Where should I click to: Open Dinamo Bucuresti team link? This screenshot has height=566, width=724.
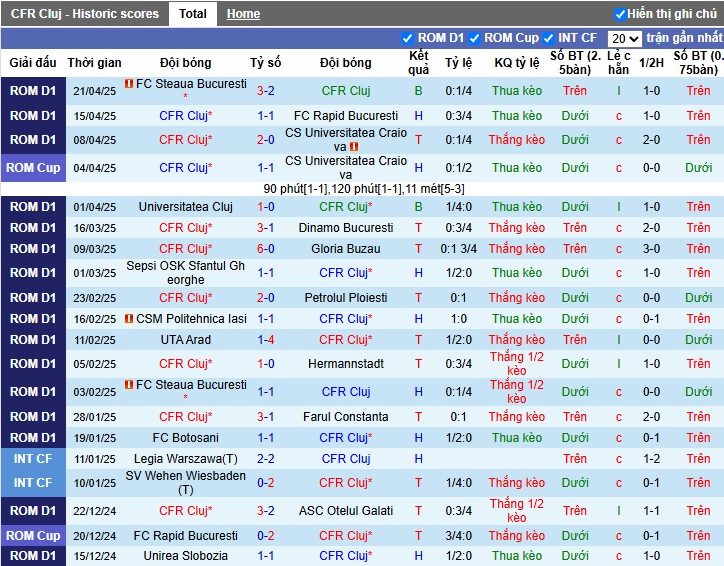pos(346,228)
